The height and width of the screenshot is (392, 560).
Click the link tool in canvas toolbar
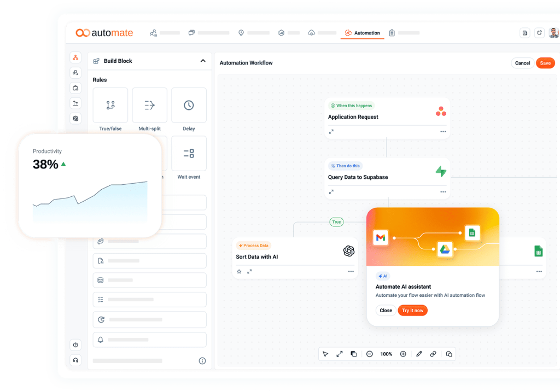[x=433, y=354]
